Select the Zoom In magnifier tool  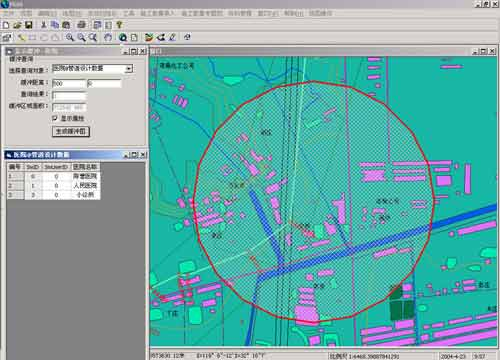[70, 37]
